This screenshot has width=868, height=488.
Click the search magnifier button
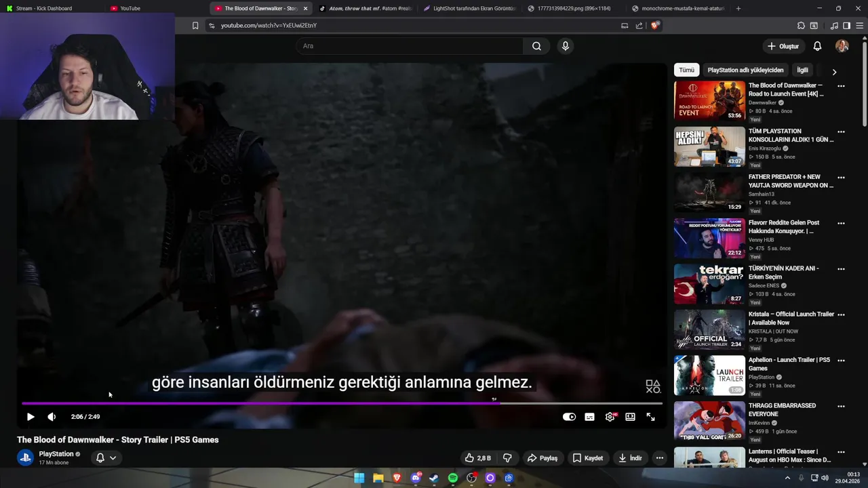pyautogui.click(x=536, y=46)
